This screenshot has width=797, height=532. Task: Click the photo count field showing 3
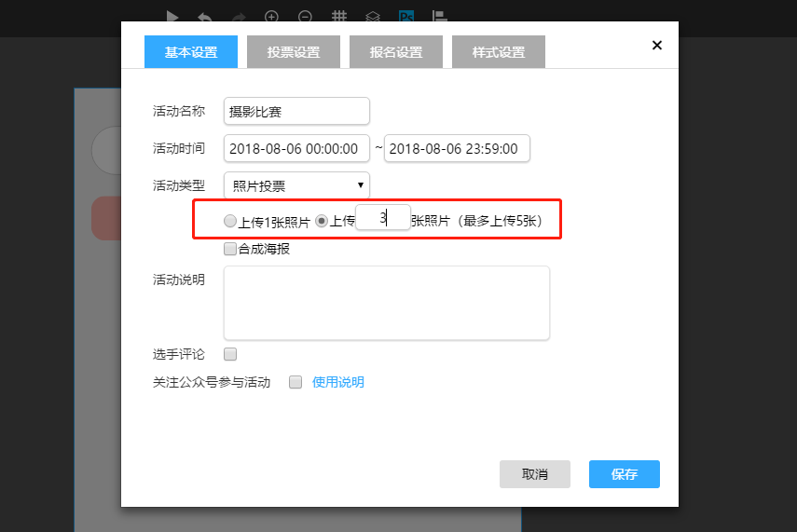click(383, 217)
